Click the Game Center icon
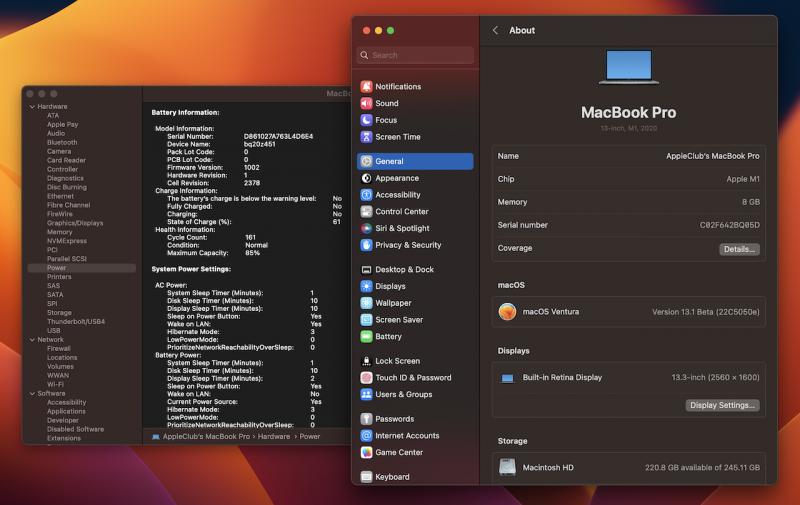The width and height of the screenshot is (800, 505). (x=366, y=452)
